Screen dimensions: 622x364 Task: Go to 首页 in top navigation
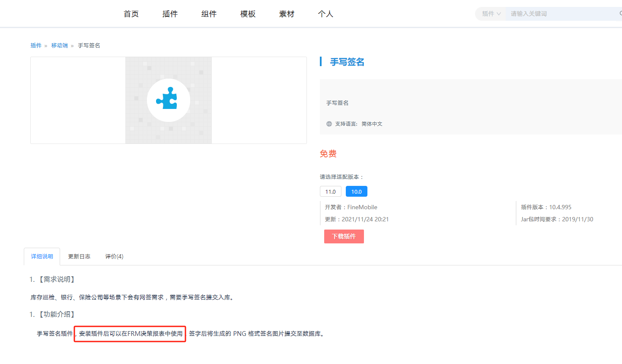(x=131, y=14)
